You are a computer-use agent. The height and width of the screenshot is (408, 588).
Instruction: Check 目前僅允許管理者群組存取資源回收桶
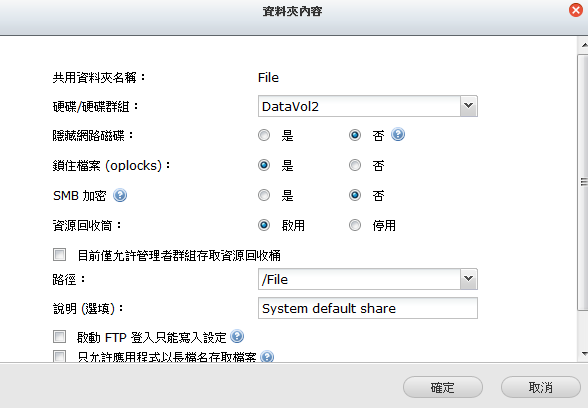[x=59, y=254]
